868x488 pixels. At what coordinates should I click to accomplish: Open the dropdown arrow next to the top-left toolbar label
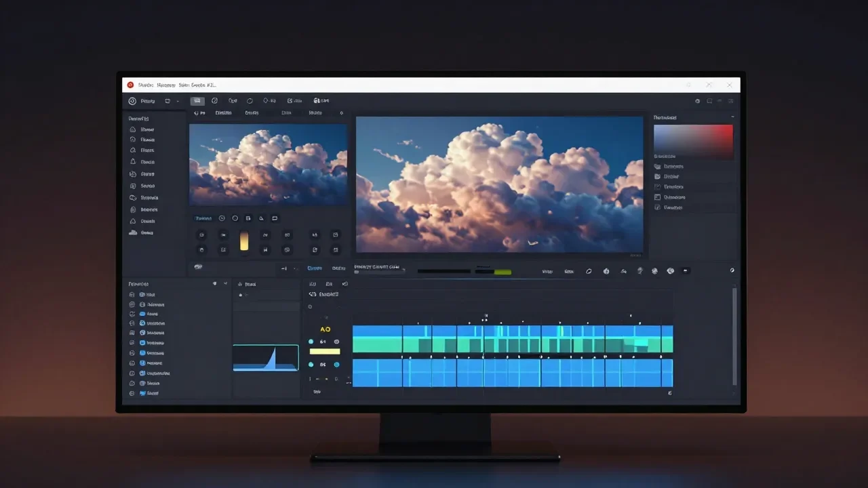[178, 101]
